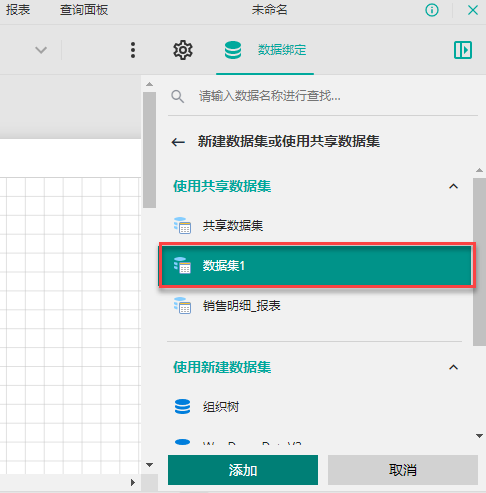Click the 新建数据集或使用共享数据集 title
The width and height of the screenshot is (486, 493).
289,141
